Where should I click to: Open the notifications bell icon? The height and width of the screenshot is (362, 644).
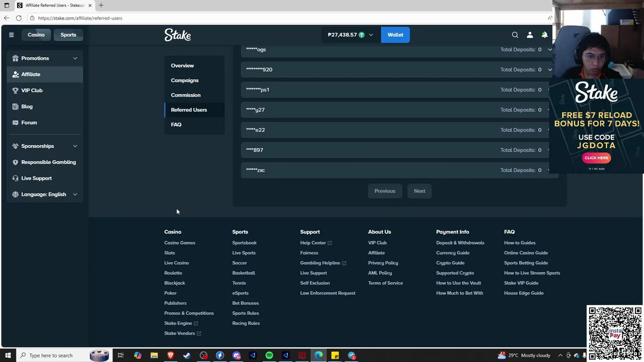click(x=544, y=35)
